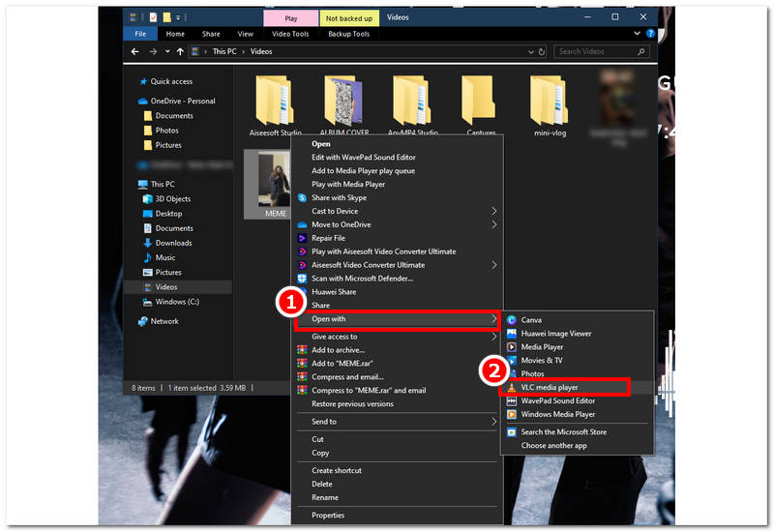Open the View ribbon tab
774x532 pixels.
click(246, 34)
